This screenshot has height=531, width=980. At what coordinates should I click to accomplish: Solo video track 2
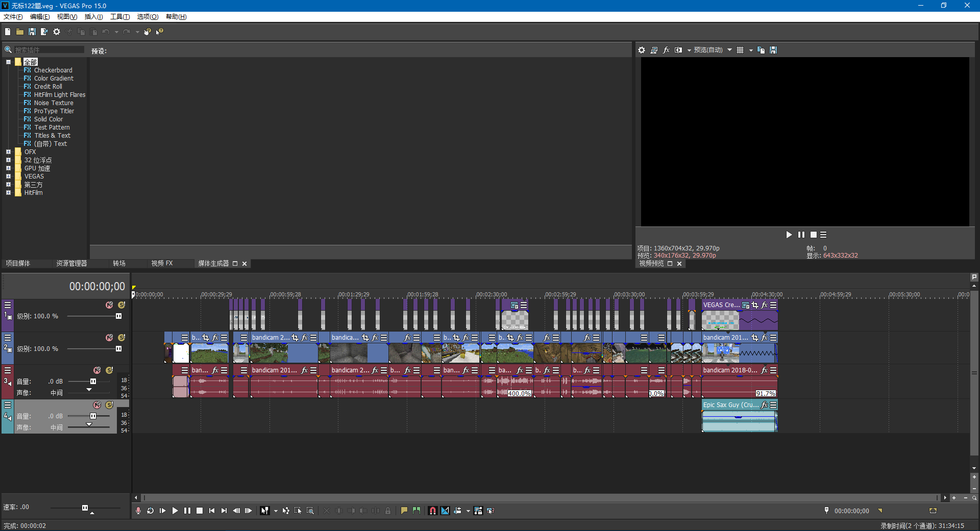[x=121, y=338]
